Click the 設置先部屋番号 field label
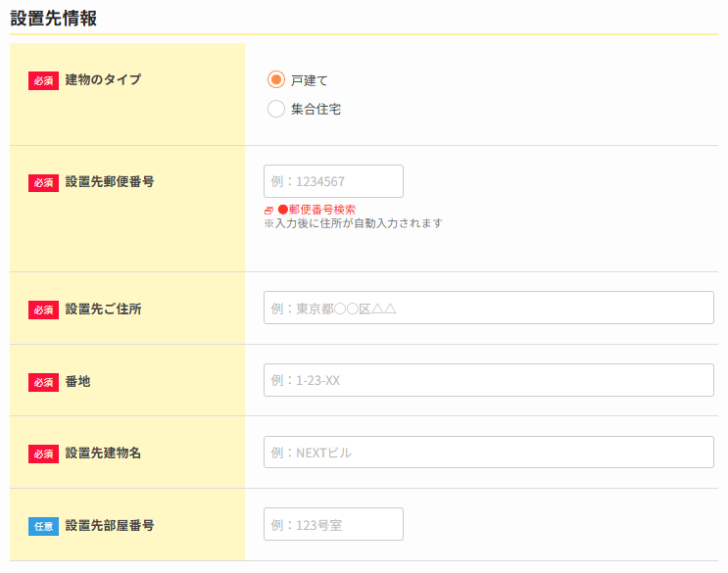This screenshot has width=728, height=573. point(110,525)
